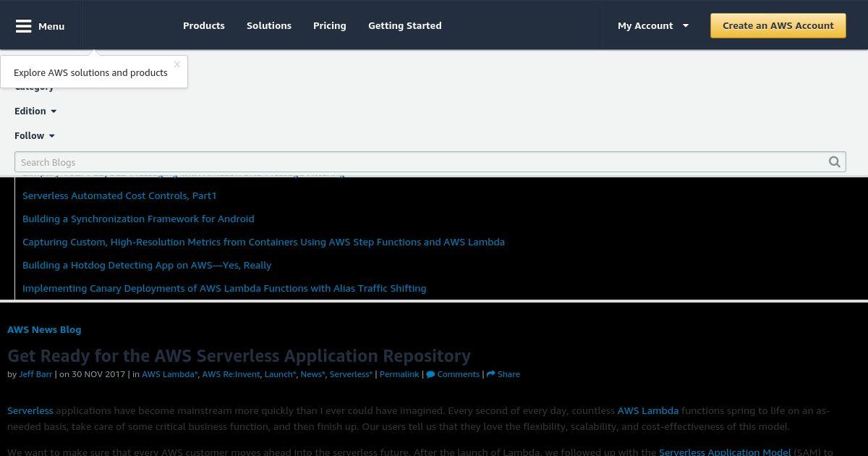This screenshot has height=456, width=868.
Task: Click the search magnifier icon
Action: tap(835, 162)
